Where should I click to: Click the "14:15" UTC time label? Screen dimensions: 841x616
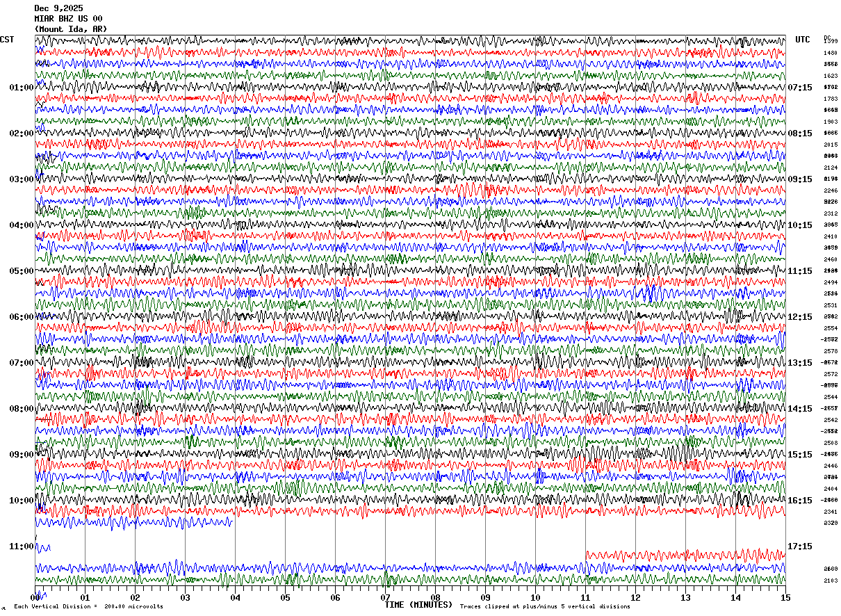[800, 409]
